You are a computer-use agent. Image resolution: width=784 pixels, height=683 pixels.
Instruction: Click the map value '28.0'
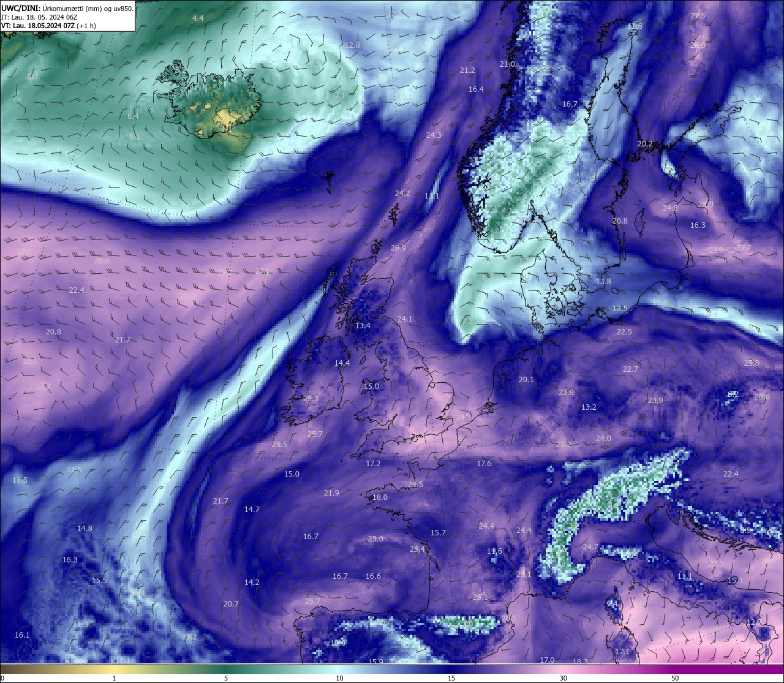click(187, 296)
